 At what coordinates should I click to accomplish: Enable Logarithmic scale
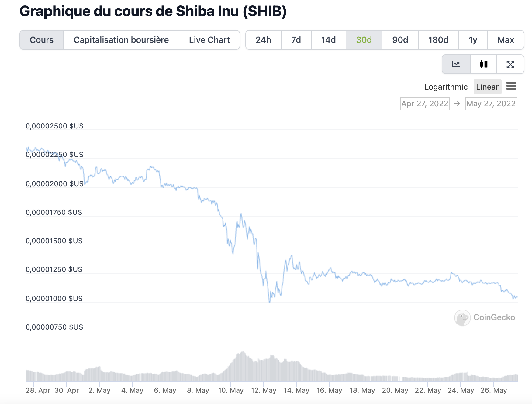(446, 87)
